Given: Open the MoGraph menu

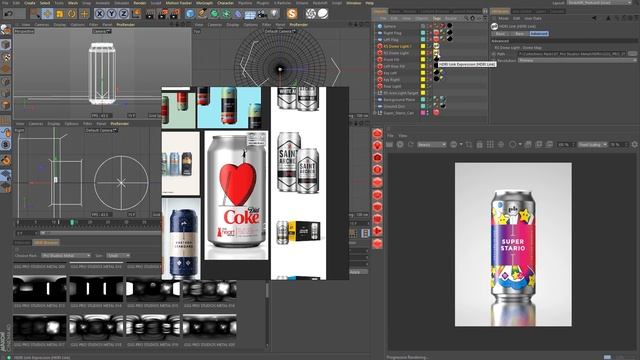Looking at the screenshot, I should 204,3.
